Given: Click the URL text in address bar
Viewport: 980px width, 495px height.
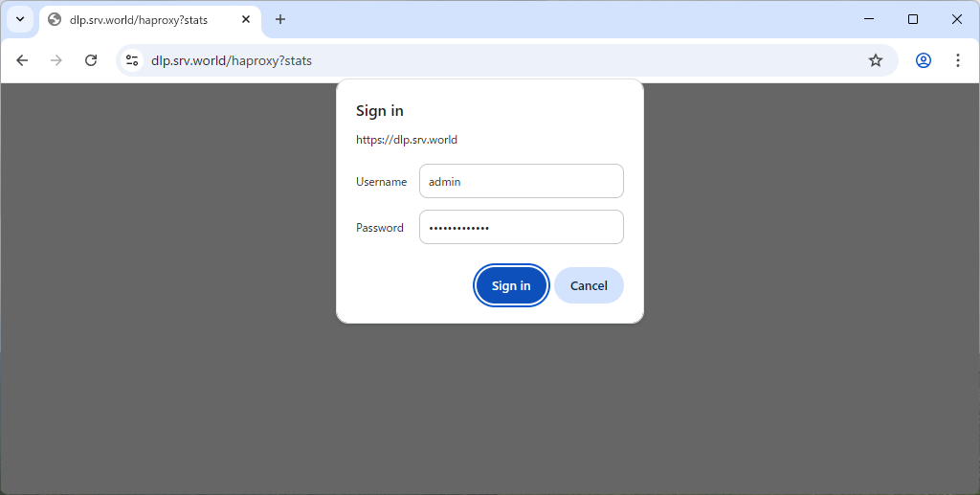Looking at the screenshot, I should click(232, 60).
